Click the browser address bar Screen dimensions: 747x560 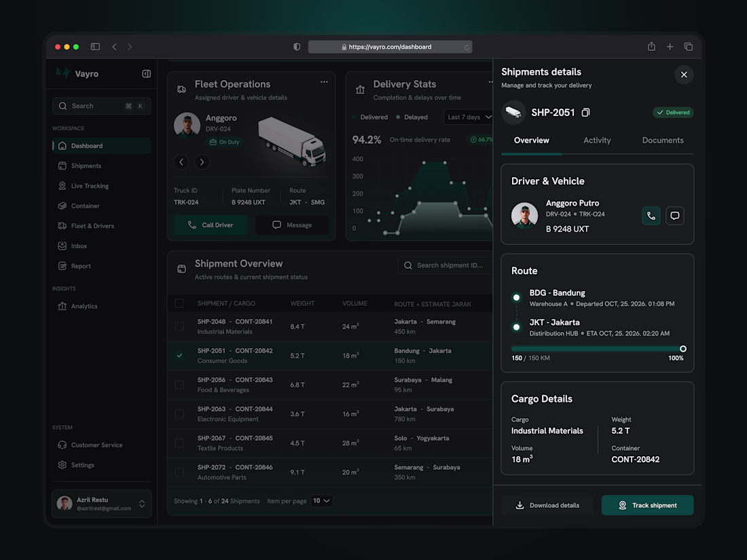390,47
